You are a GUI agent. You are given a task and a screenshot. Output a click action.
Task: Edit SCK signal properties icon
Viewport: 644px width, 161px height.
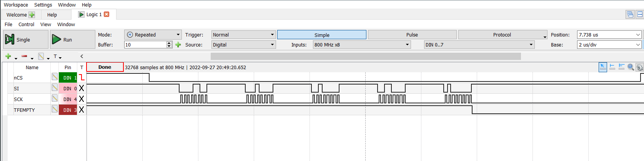coord(55,98)
